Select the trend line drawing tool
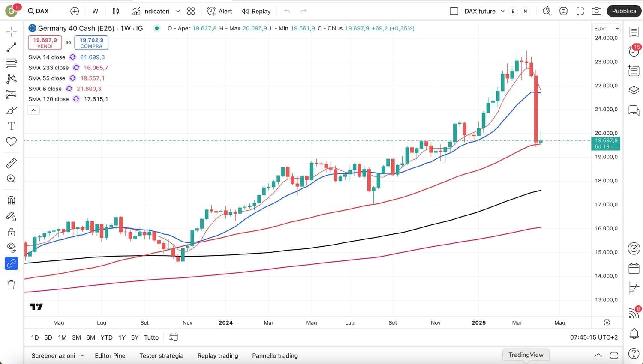Viewport: 643px width, 364px height. (x=12, y=48)
